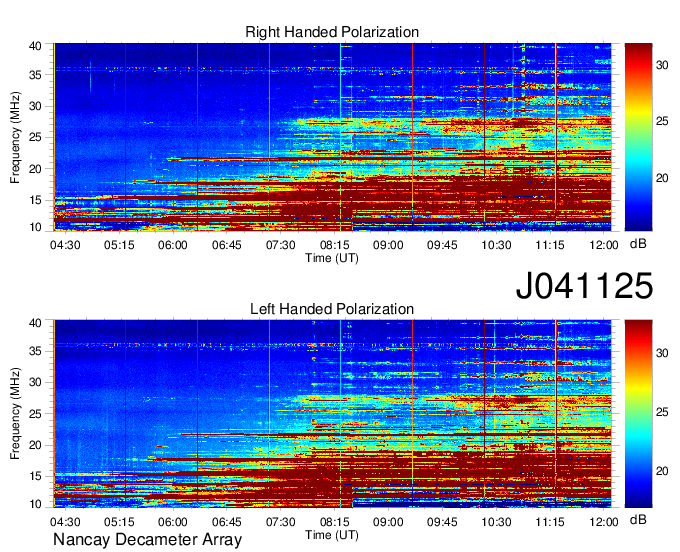
Task: Click the 30 MHz tick on upper frequency axis
Action: pos(35,106)
